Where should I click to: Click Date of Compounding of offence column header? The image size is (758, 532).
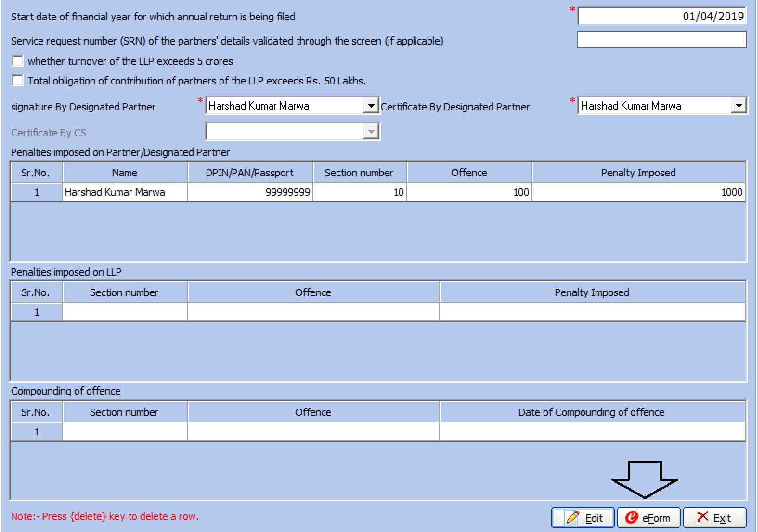coord(592,412)
